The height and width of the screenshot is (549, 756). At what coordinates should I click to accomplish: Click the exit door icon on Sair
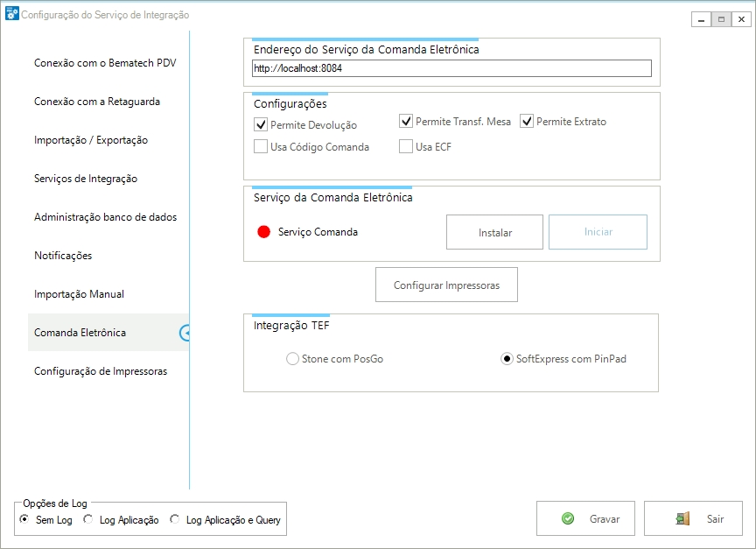tap(682, 518)
